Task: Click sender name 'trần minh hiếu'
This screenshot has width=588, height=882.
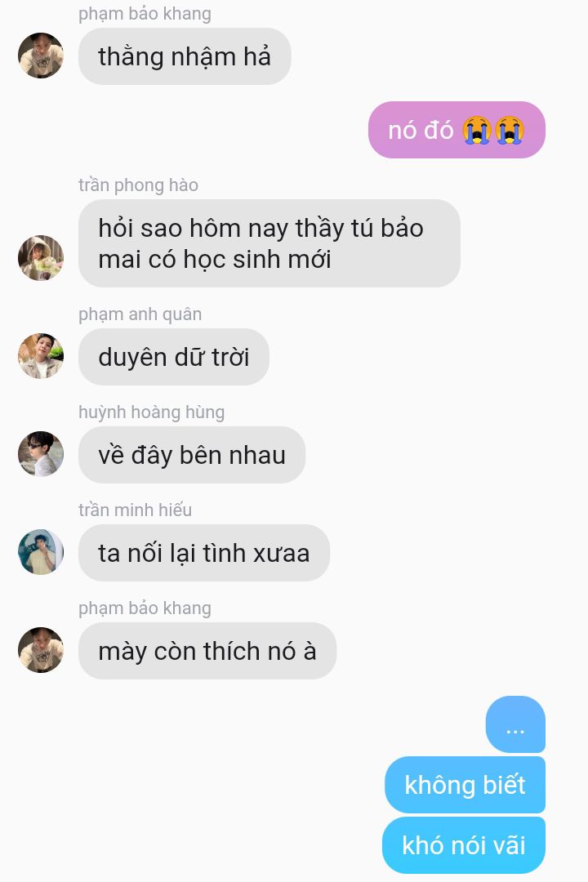Action: click(135, 510)
